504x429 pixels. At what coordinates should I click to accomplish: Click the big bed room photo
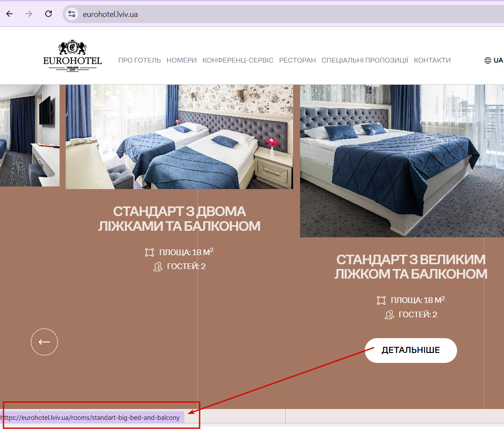402,161
